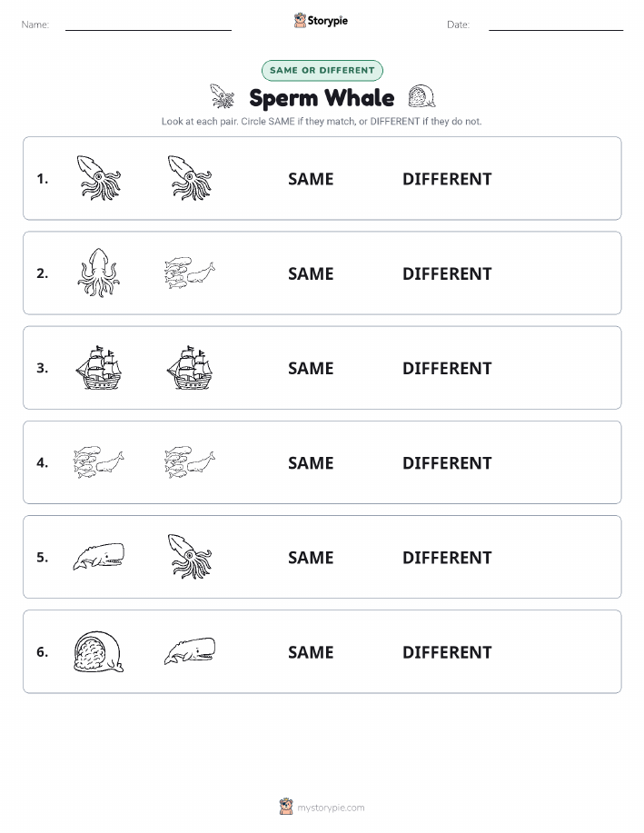
Task: Click the first sailing ship in row 3
Action: [x=99, y=367]
